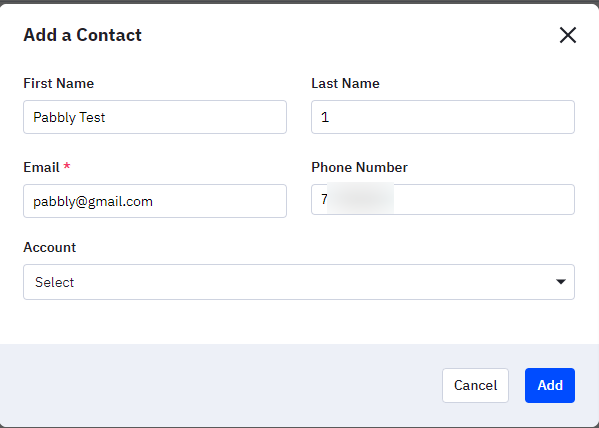Click the Email field label
Viewport: 599px width, 428px height.
41,167
